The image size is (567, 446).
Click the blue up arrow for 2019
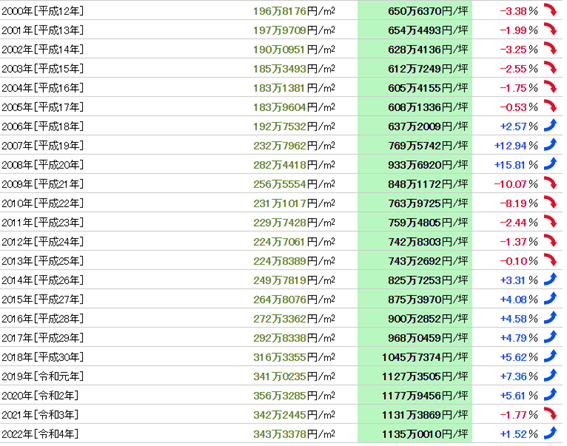[x=550, y=376]
